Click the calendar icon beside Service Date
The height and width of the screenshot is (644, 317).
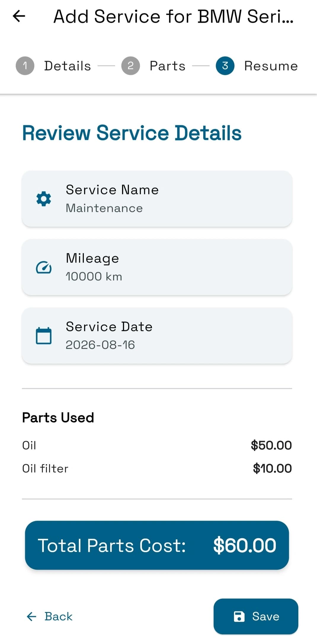click(x=44, y=336)
